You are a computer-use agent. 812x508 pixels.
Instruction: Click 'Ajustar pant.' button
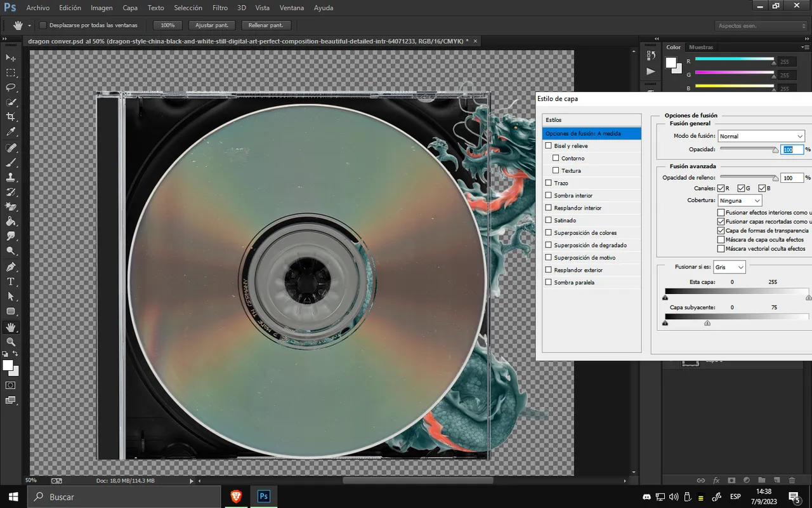[212, 25]
